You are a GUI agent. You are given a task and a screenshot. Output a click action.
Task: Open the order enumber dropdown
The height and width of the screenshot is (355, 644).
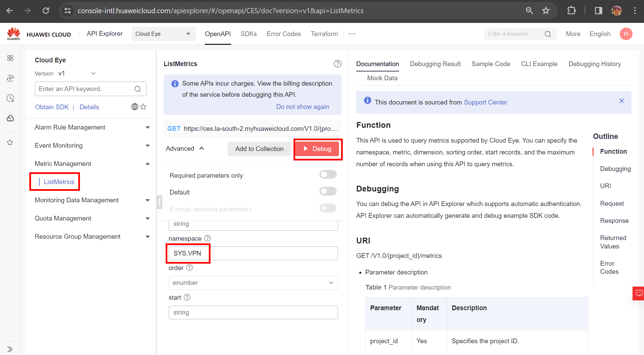point(253,283)
